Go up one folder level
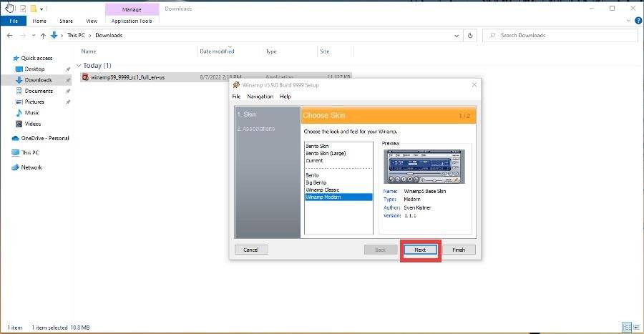 click(43, 36)
